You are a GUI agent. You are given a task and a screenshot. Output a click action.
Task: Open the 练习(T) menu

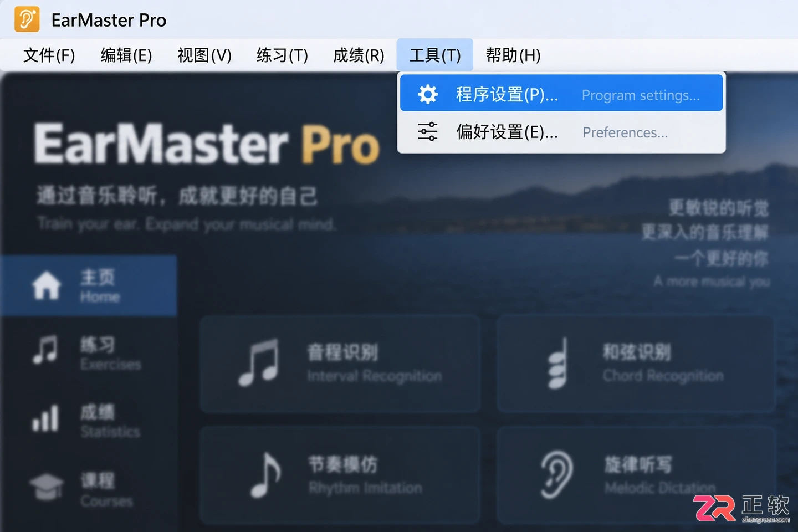pyautogui.click(x=282, y=55)
